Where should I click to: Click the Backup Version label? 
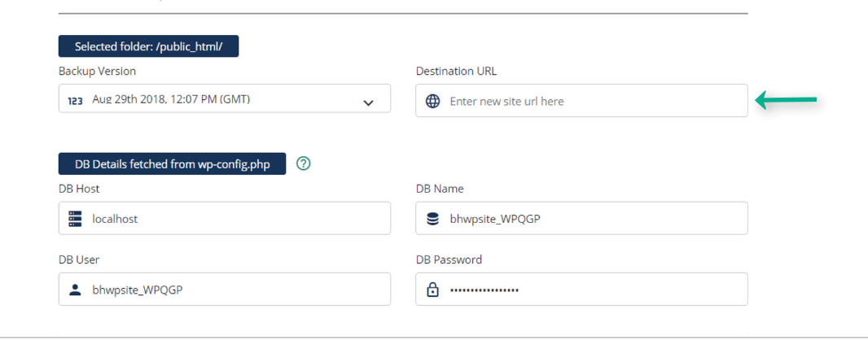click(97, 71)
